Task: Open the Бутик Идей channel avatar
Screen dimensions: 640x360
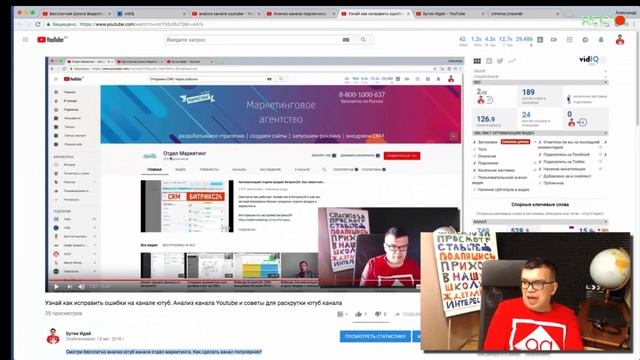Action: (53, 336)
